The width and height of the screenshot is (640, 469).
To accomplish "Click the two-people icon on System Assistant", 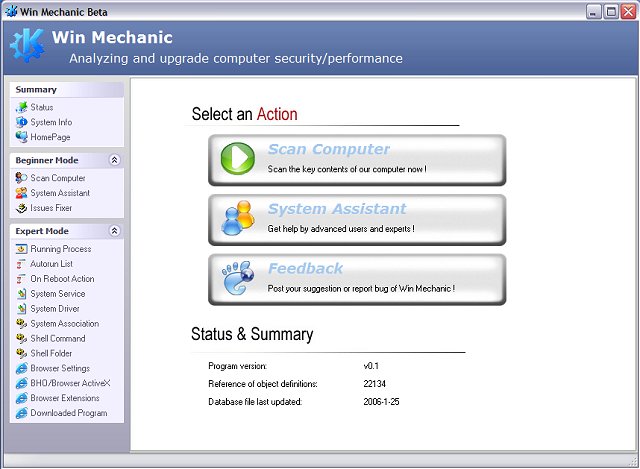I will [238, 218].
